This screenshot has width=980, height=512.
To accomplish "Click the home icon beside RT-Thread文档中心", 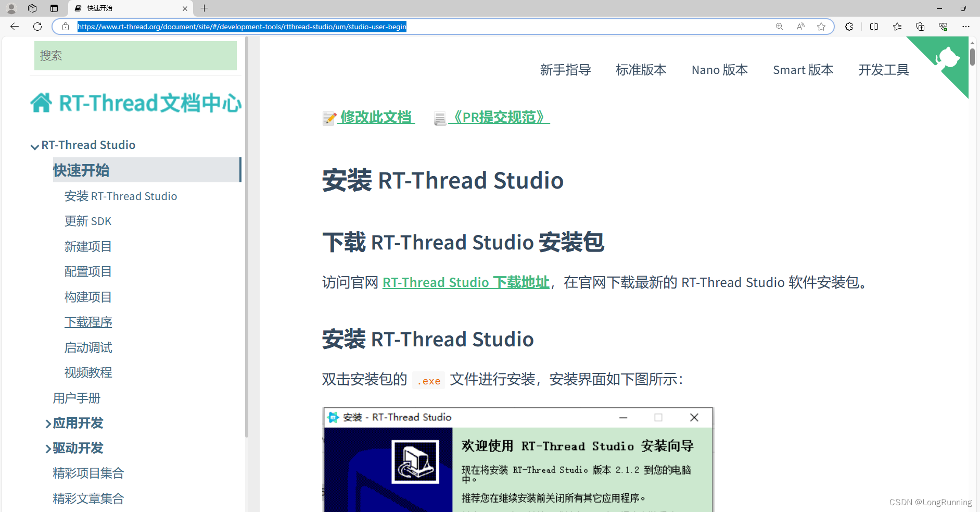I will coord(41,103).
